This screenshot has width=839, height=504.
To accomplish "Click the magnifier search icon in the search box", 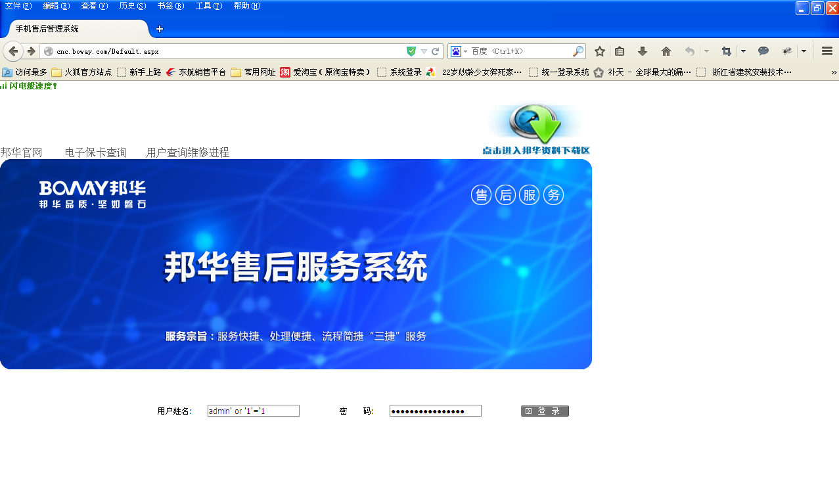I will click(578, 51).
